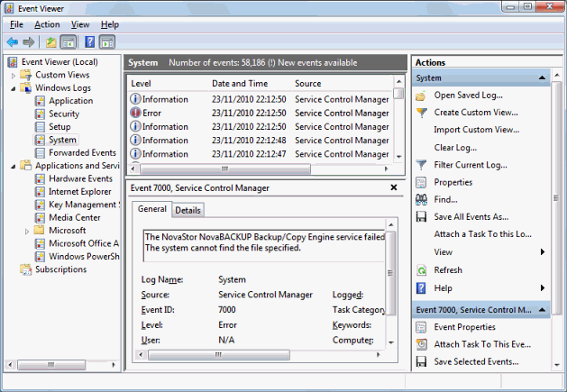The height and width of the screenshot is (392, 567).
Task: Click the event details horizontal scrollbar thumb
Action: click(x=219, y=355)
